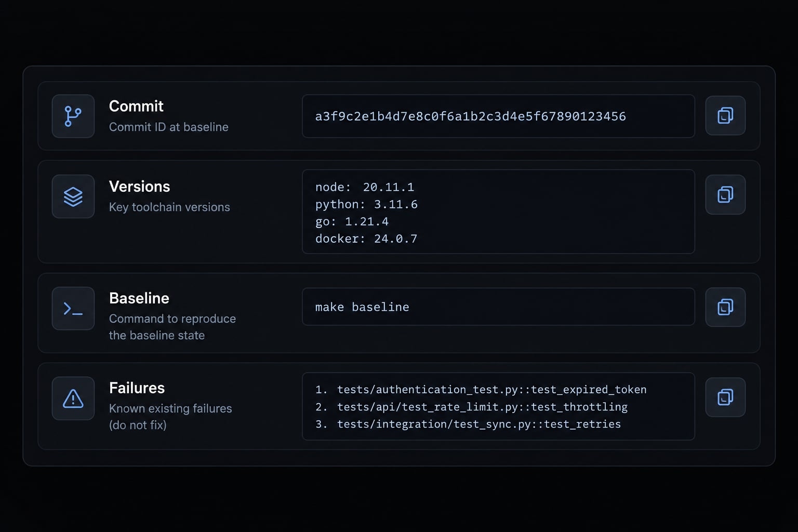Click the 'Failures' heading
This screenshot has height=532, width=798.
(137, 388)
